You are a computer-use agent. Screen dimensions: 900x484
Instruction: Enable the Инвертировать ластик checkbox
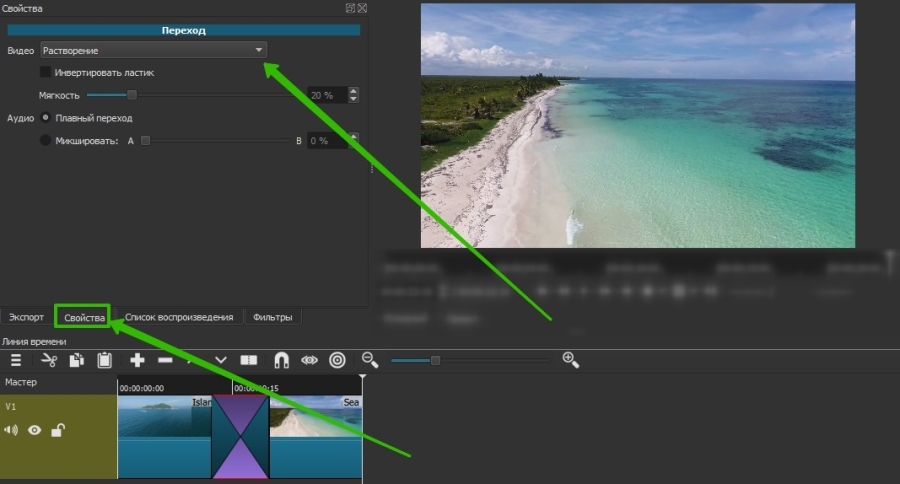[x=45, y=72]
